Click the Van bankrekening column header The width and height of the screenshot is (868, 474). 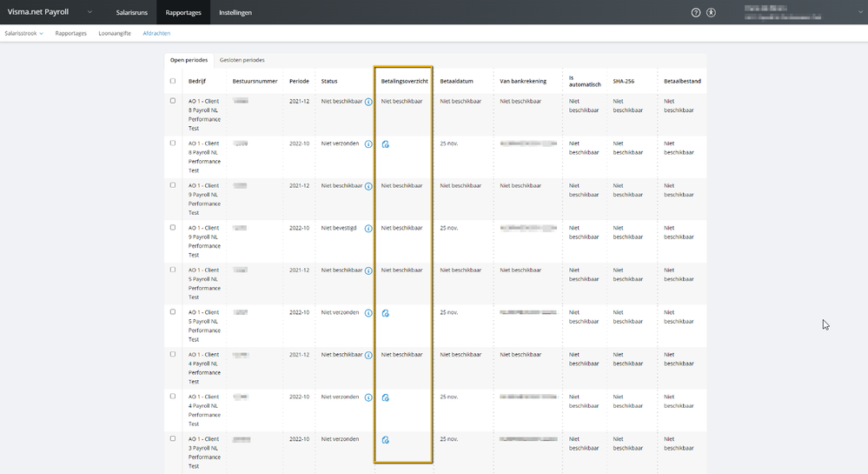tap(523, 81)
